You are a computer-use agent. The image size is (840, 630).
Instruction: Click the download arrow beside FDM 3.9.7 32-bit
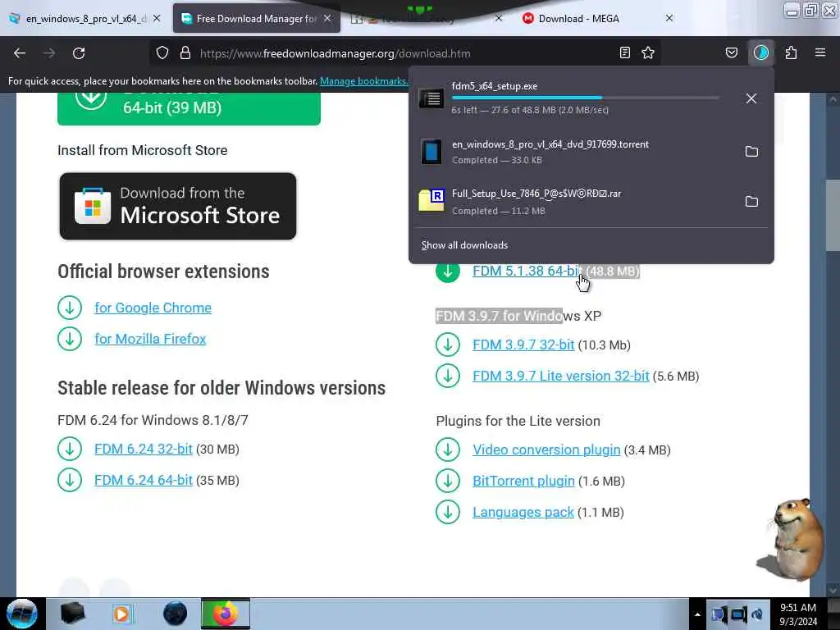448,345
